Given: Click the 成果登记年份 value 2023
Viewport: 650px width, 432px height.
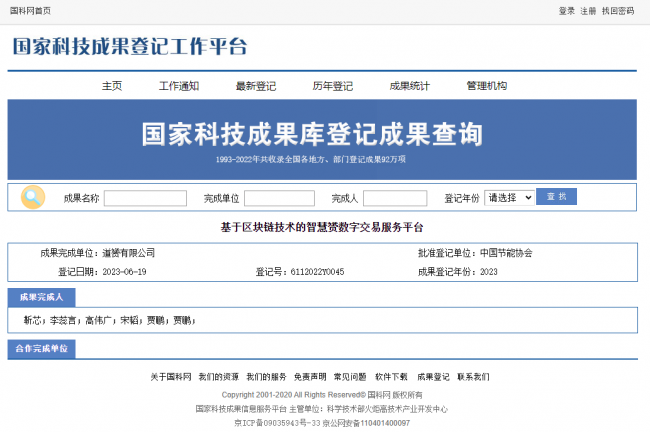Looking at the screenshot, I should (489, 272).
